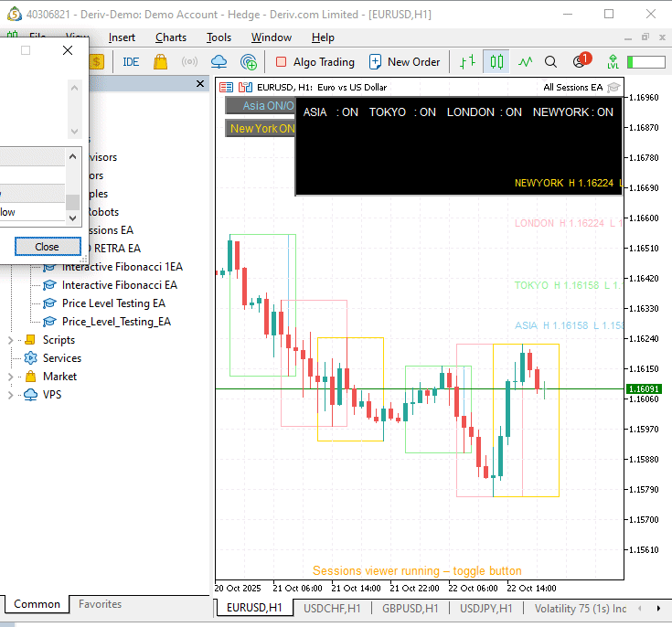Toggle Algo Trading
672x627 pixels.
tap(315, 62)
